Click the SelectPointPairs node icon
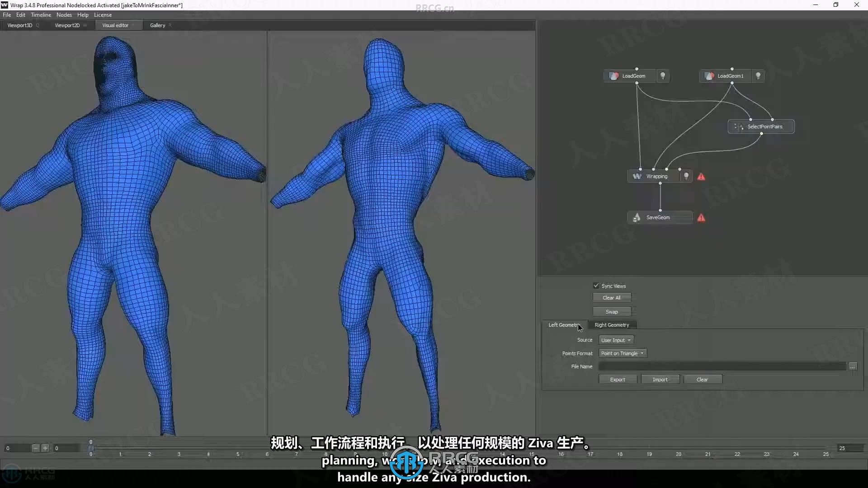 pos(738,127)
